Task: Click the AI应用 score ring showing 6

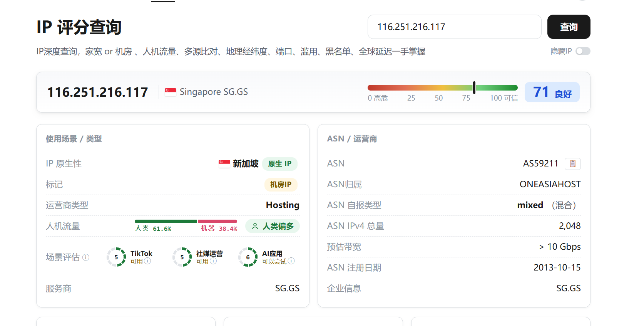Action: pyautogui.click(x=248, y=257)
